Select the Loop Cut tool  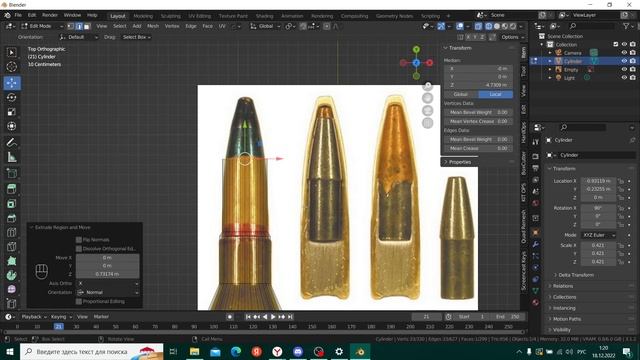click(x=11, y=232)
